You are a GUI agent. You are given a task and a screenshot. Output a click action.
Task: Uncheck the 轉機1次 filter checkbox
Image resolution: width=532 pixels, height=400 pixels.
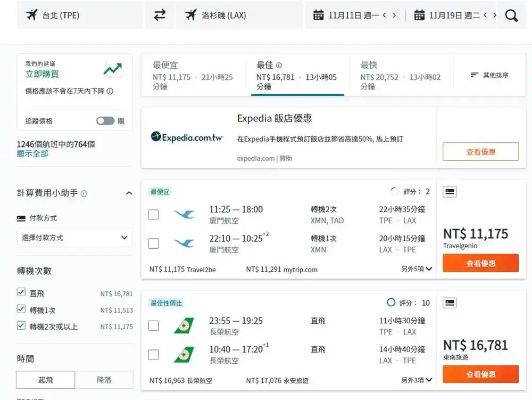point(21,309)
